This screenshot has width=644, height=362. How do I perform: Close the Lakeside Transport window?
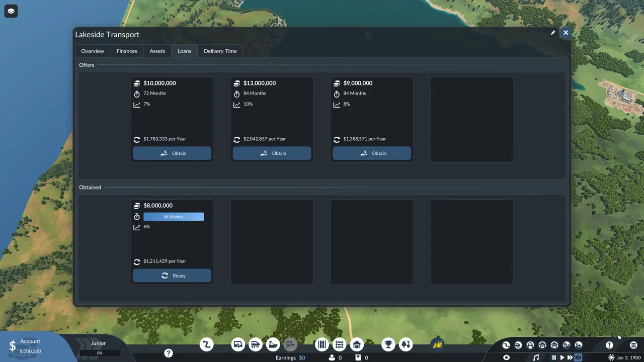click(566, 33)
